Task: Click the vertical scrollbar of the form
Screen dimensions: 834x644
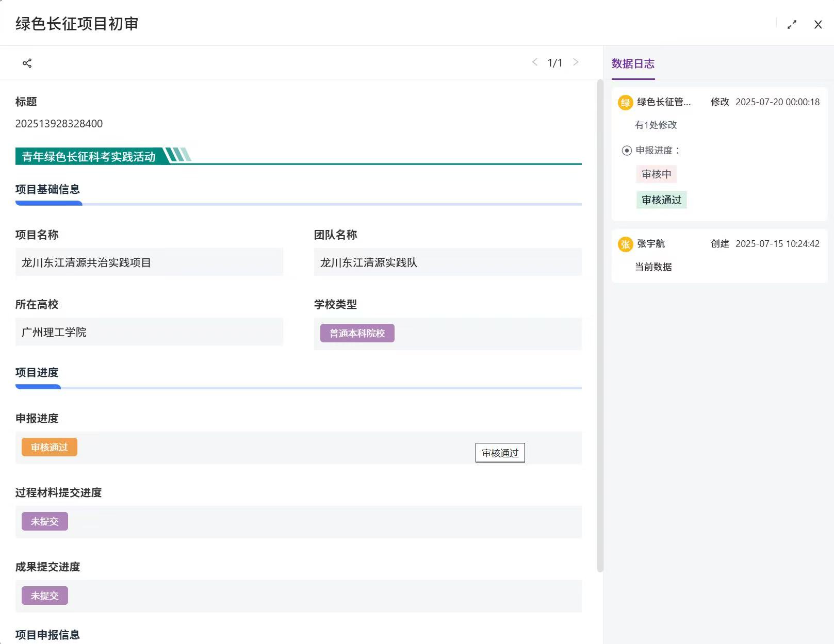Action: tap(600, 325)
